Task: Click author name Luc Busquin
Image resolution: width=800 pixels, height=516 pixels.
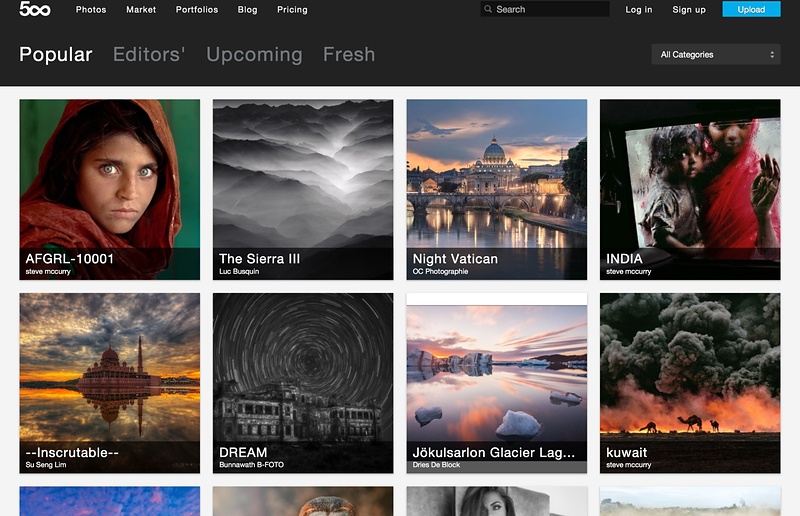Action: [239, 272]
